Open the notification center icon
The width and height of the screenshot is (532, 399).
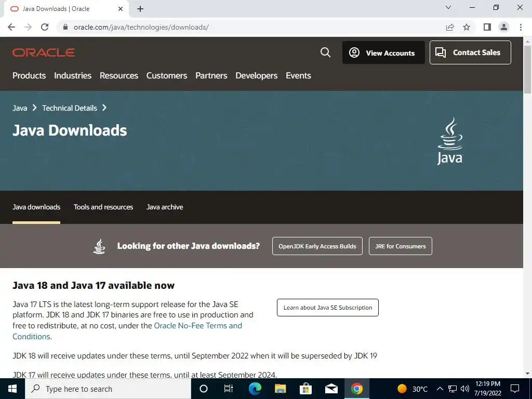click(515, 389)
